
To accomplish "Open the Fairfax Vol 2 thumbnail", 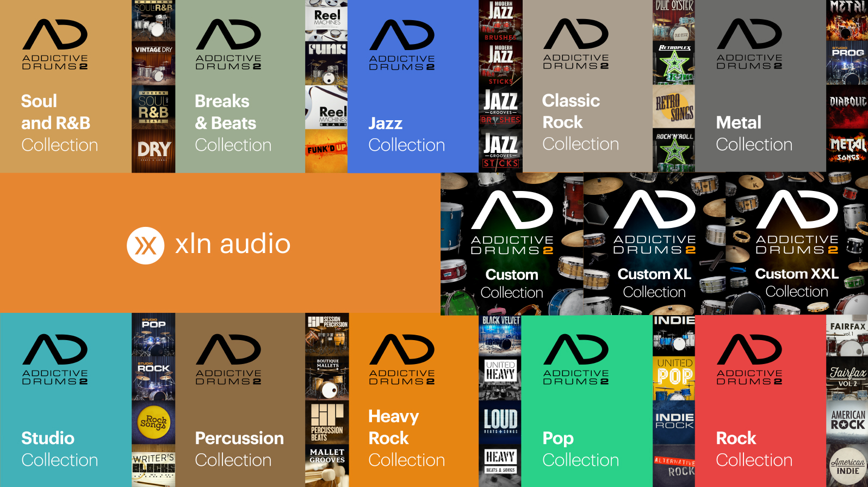I will coord(847,378).
